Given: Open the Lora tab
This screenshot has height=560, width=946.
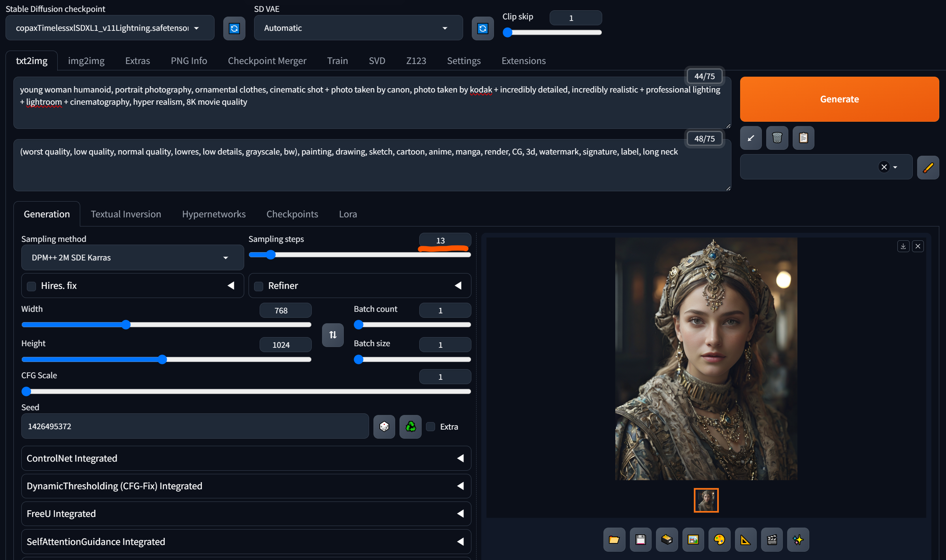Looking at the screenshot, I should [x=348, y=214].
